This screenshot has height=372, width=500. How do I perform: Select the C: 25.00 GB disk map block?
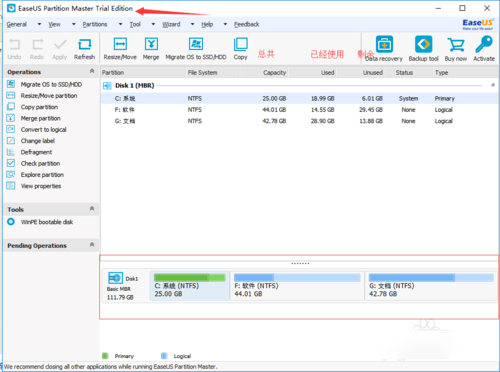click(190, 286)
